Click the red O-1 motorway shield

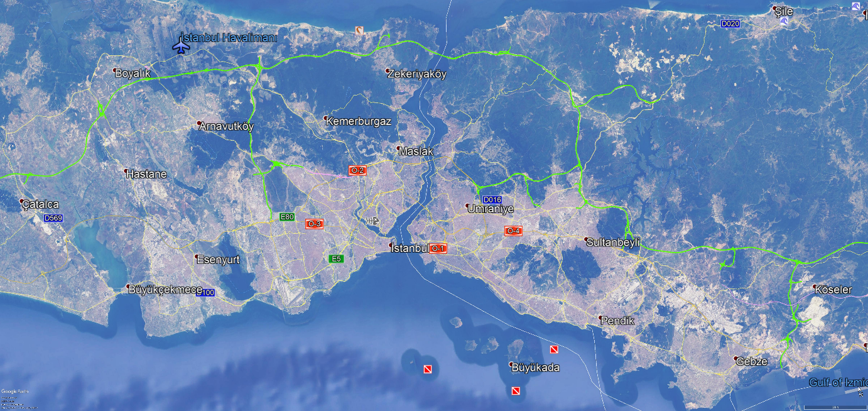click(438, 248)
